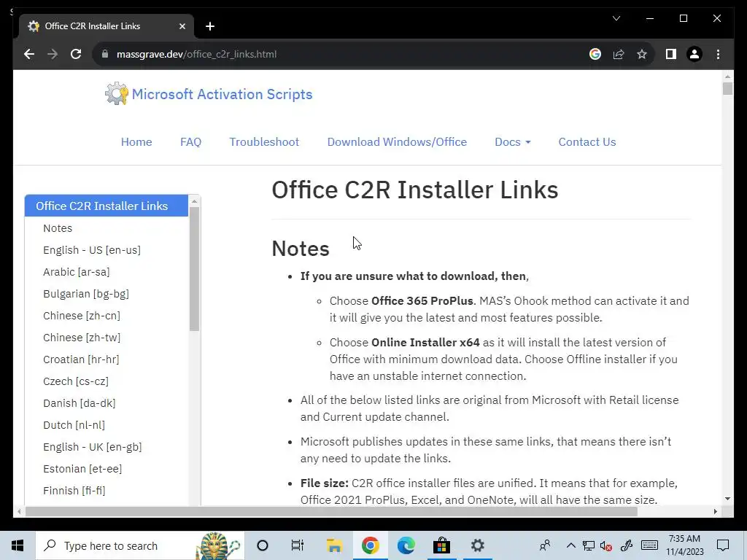This screenshot has height=560, width=747.
Task: Click the horizontal scrollbar right arrow
Action: click(x=715, y=511)
